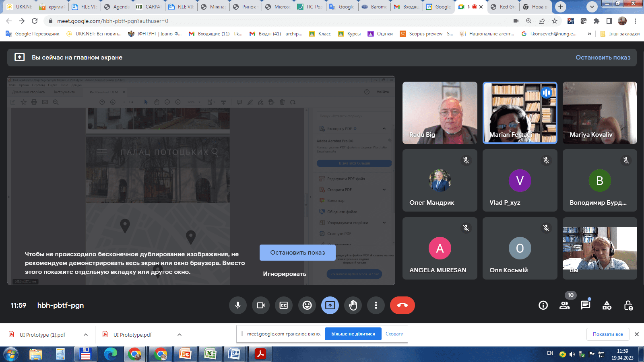Open meeting details info icon
Image resolution: width=644 pixels, height=362 pixels.
click(543, 305)
